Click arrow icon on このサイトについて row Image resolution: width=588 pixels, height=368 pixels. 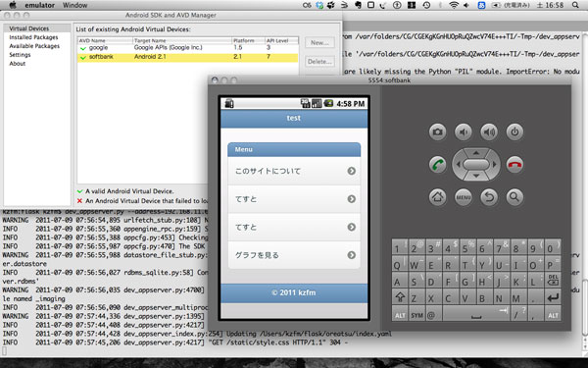[x=352, y=171]
